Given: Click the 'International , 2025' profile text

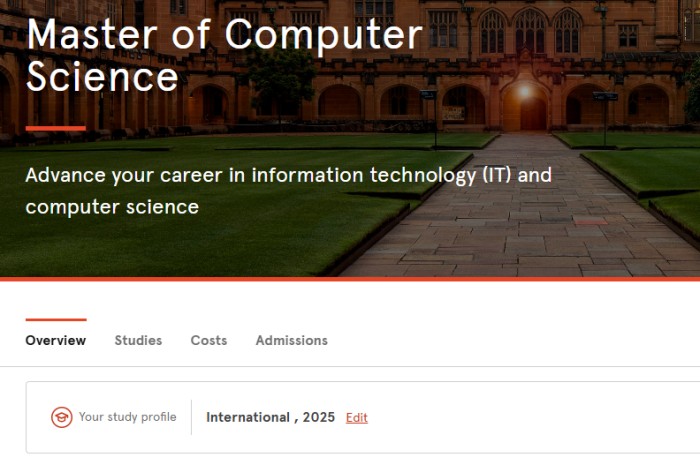Looking at the screenshot, I should click(271, 417).
